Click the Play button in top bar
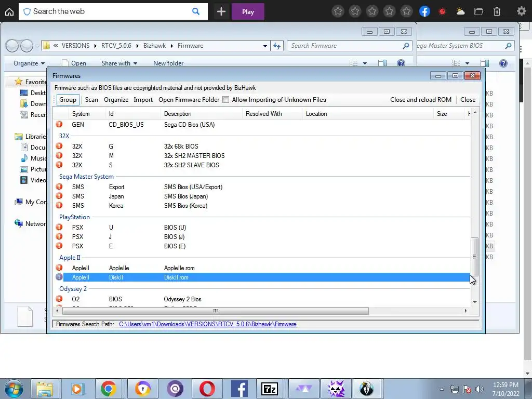Viewport: 532px width, 399px height. [248, 12]
